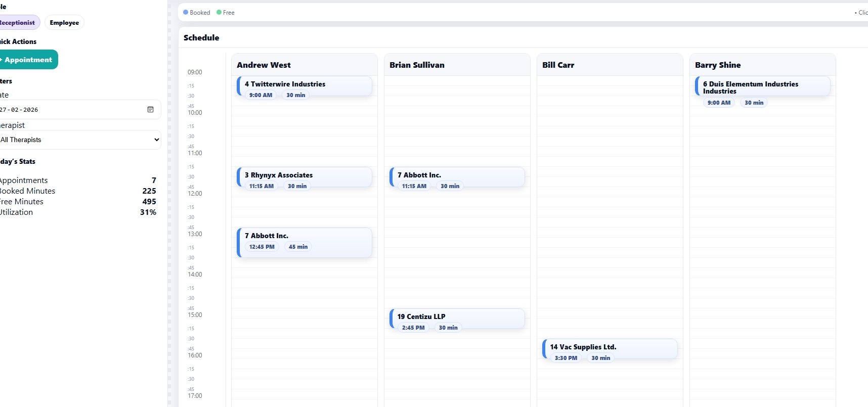
Task: Click the 09:00 time label
Action: [x=195, y=72]
